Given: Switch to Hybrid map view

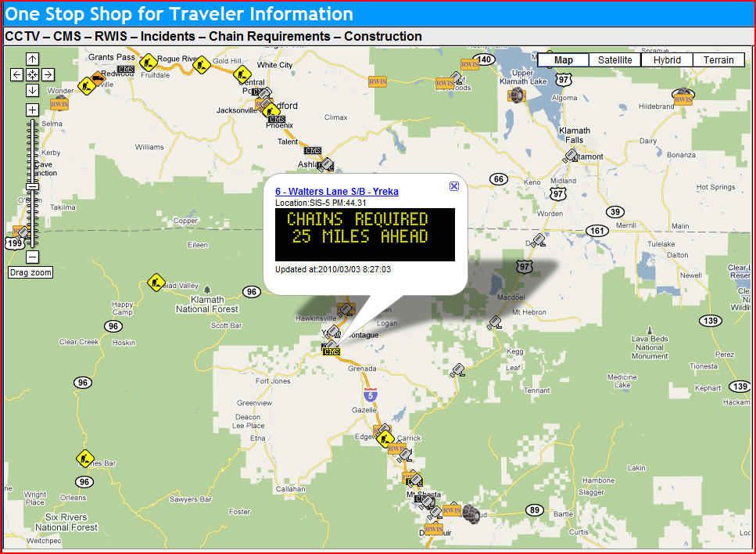Looking at the screenshot, I should click(667, 60).
